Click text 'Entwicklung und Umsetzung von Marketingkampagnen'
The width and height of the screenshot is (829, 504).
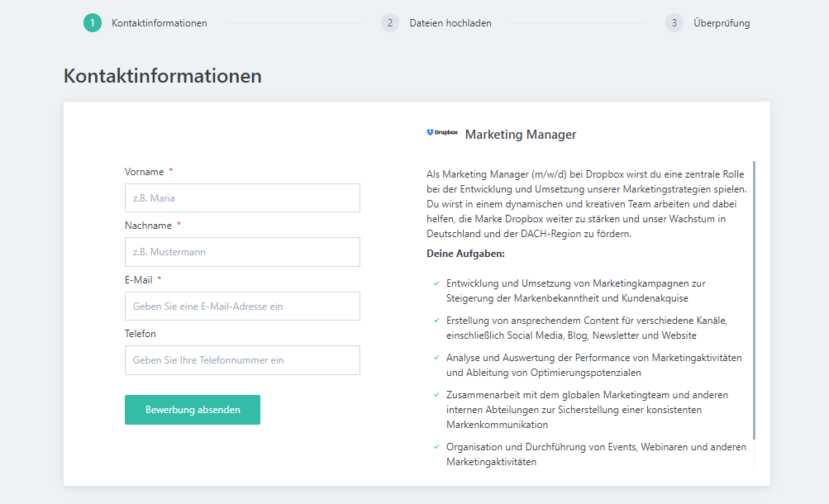tap(567, 283)
